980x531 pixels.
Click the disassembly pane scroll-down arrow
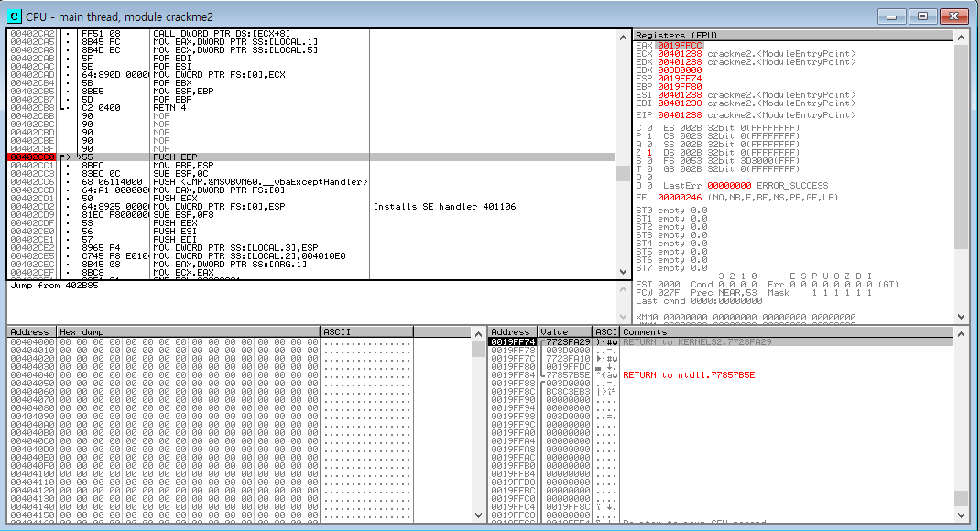point(623,272)
